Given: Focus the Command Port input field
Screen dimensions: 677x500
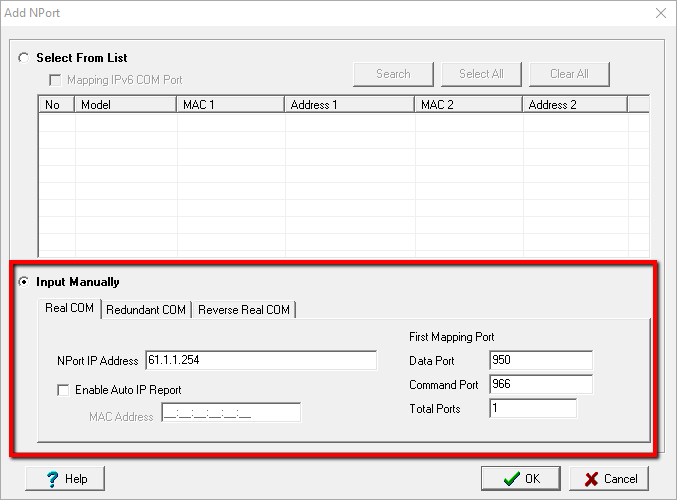Looking at the screenshot, I should (541, 384).
